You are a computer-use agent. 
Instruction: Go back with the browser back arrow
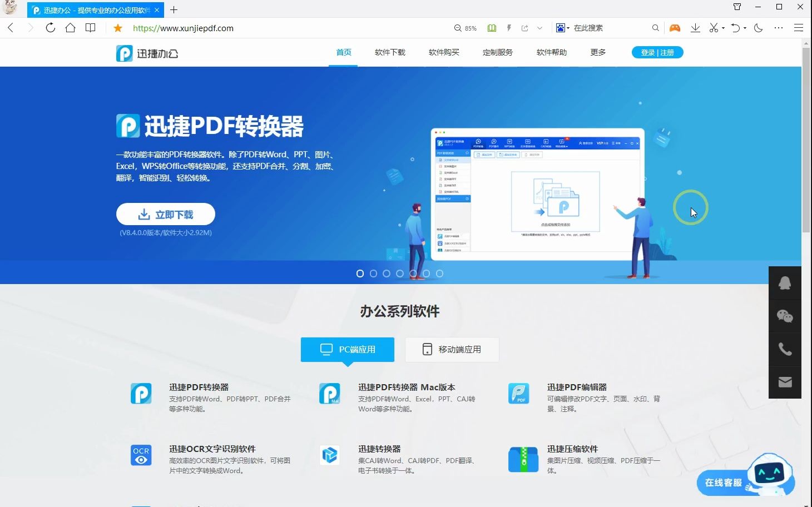(x=11, y=28)
